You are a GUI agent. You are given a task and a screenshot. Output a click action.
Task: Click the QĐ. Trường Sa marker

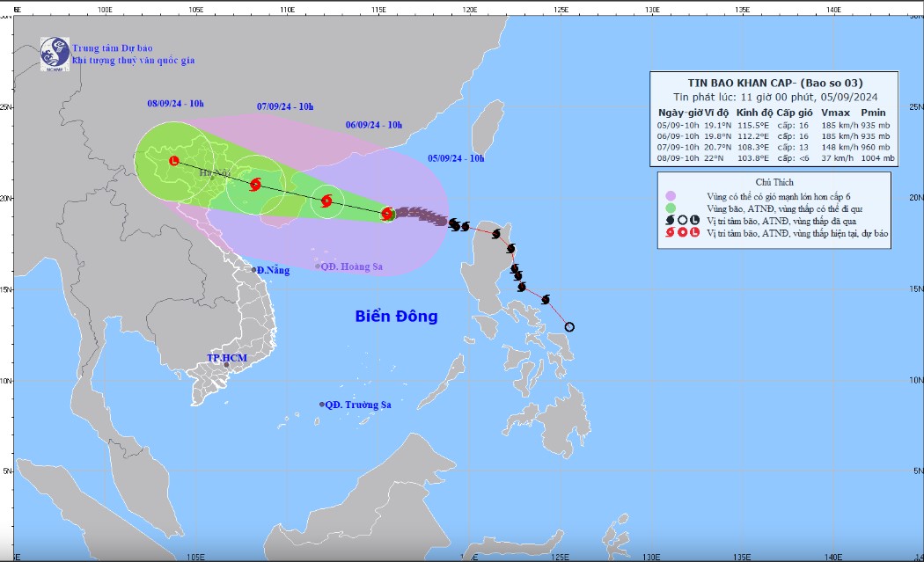click(x=322, y=405)
